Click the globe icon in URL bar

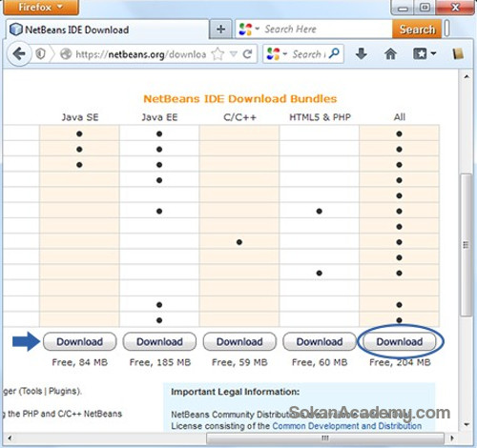coord(66,54)
